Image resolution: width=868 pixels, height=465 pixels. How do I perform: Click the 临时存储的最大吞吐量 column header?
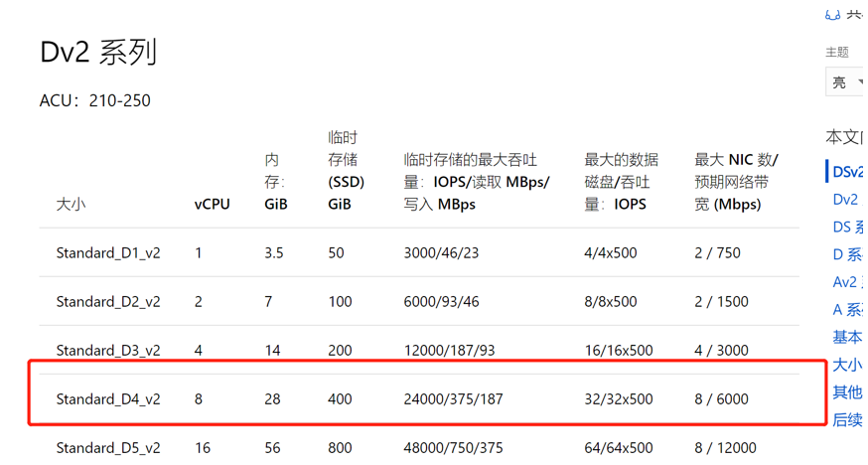(x=477, y=182)
